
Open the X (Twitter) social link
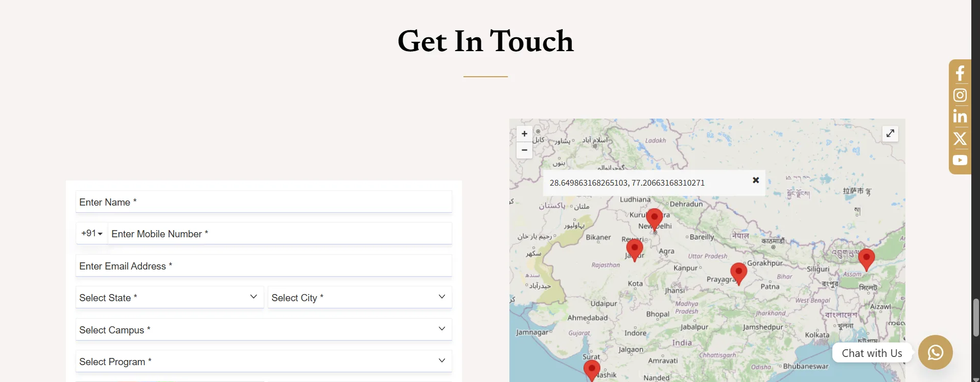coord(960,139)
